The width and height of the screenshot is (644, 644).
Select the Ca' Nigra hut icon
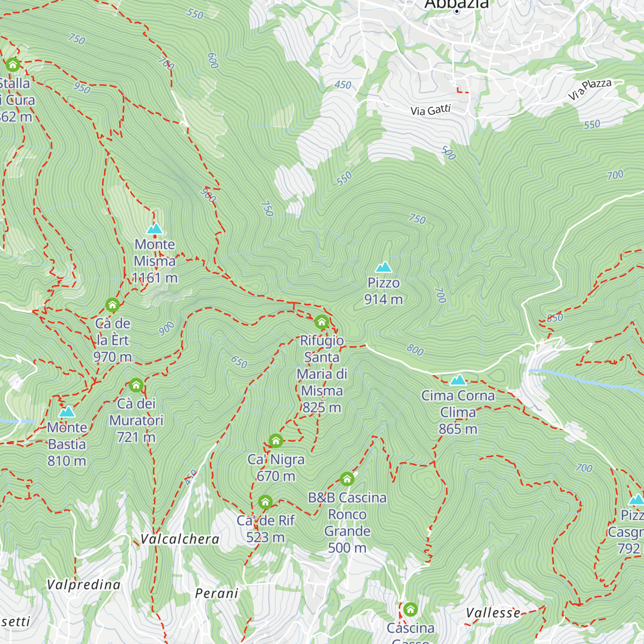click(275, 441)
